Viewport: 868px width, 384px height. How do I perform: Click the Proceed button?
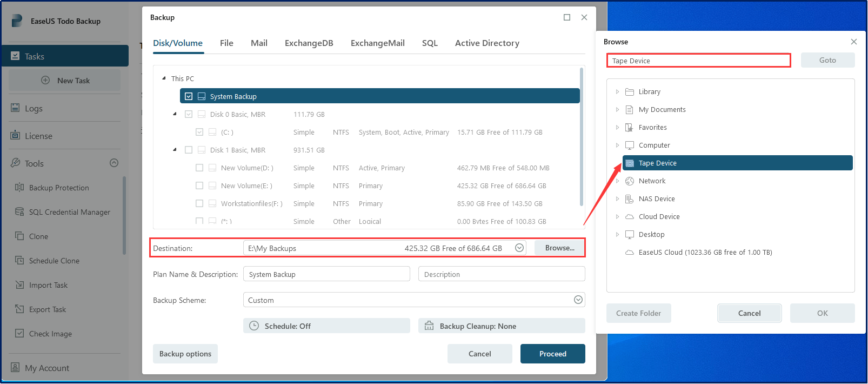(x=552, y=354)
